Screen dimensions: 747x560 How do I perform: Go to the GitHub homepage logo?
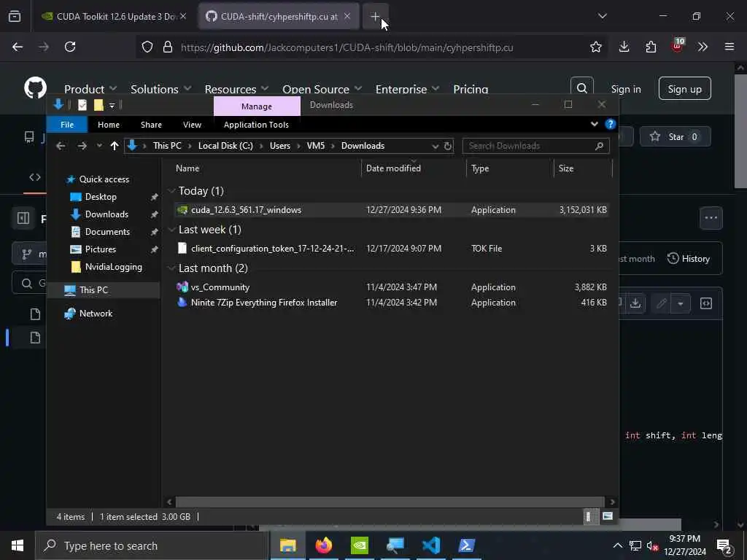pyautogui.click(x=35, y=87)
